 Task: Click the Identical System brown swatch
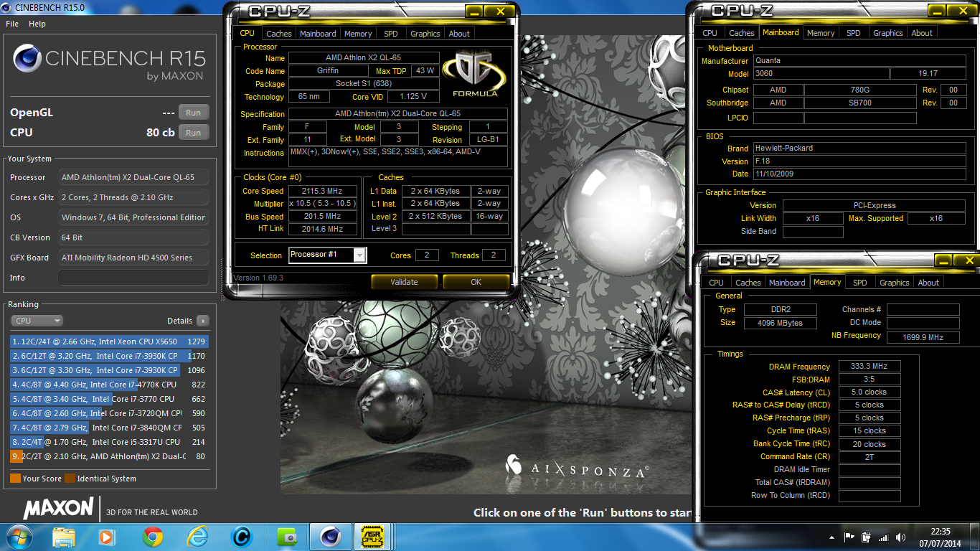[x=70, y=479]
